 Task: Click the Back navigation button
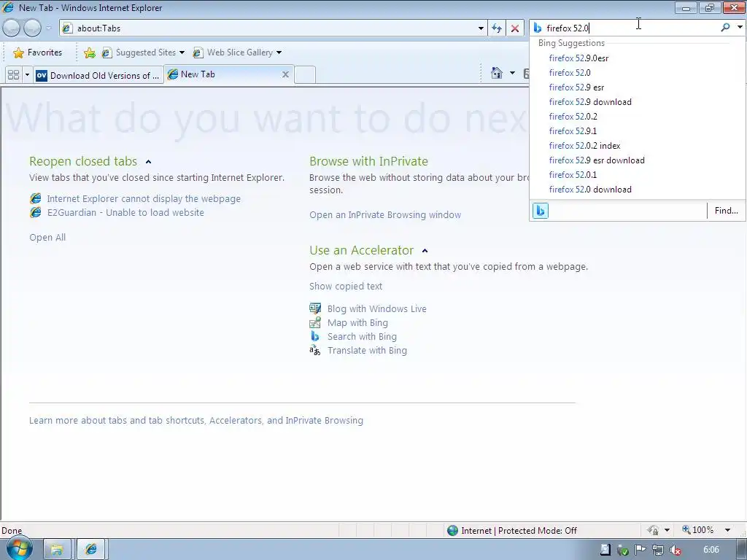click(x=12, y=28)
